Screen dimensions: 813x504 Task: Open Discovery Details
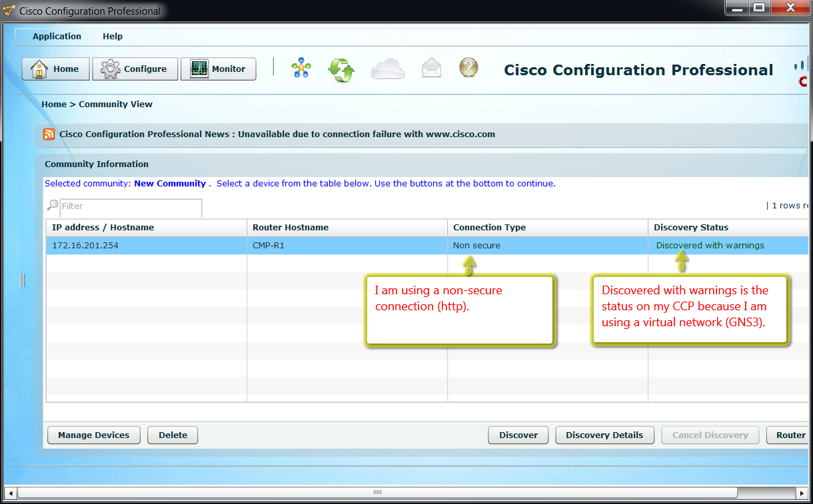pyautogui.click(x=604, y=435)
